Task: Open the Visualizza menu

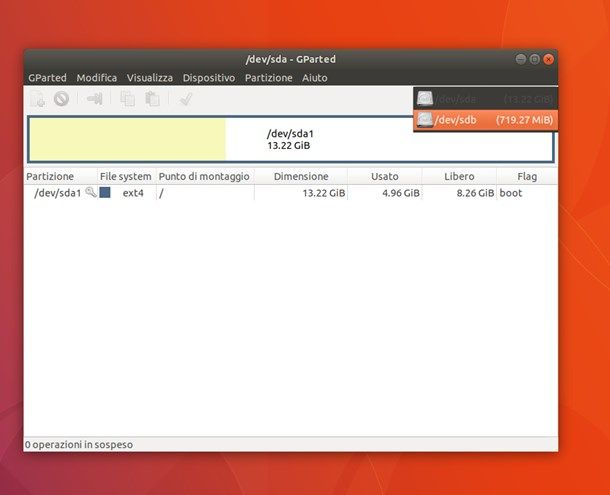Action: click(150, 78)
